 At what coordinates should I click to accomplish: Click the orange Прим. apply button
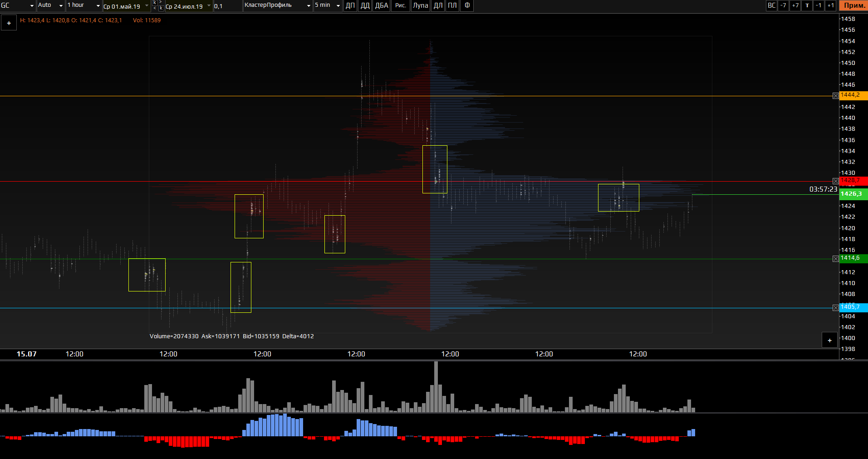coord(853,5)
